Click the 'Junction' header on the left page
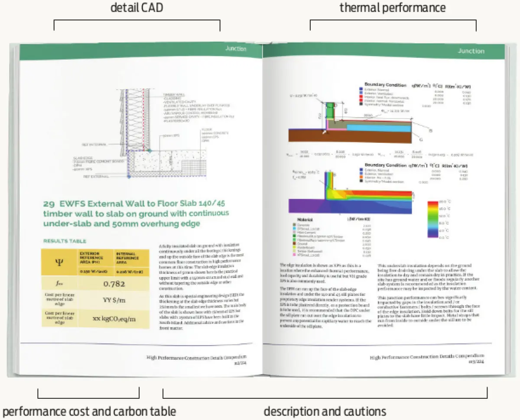 pos(236,49)
